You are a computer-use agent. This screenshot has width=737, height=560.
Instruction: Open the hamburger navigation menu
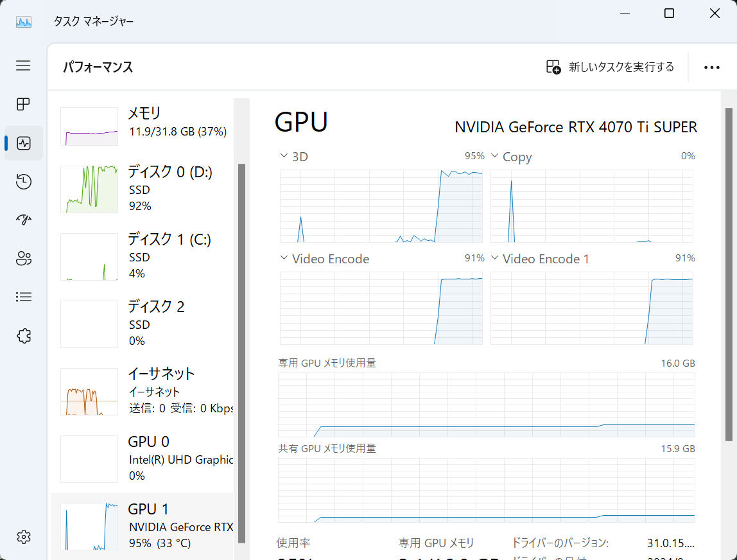23,66
